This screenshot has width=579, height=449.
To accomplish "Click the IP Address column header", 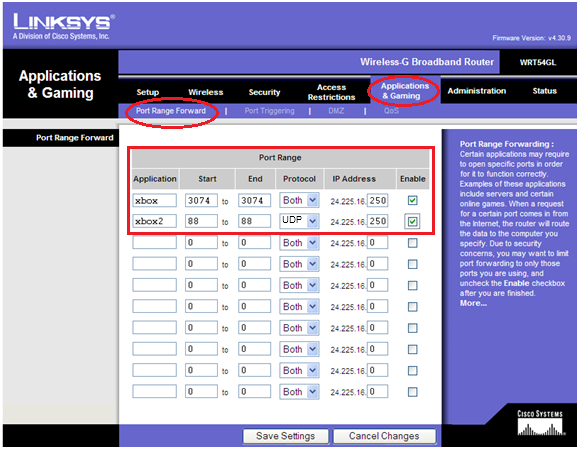I will (x=354, y=179).
